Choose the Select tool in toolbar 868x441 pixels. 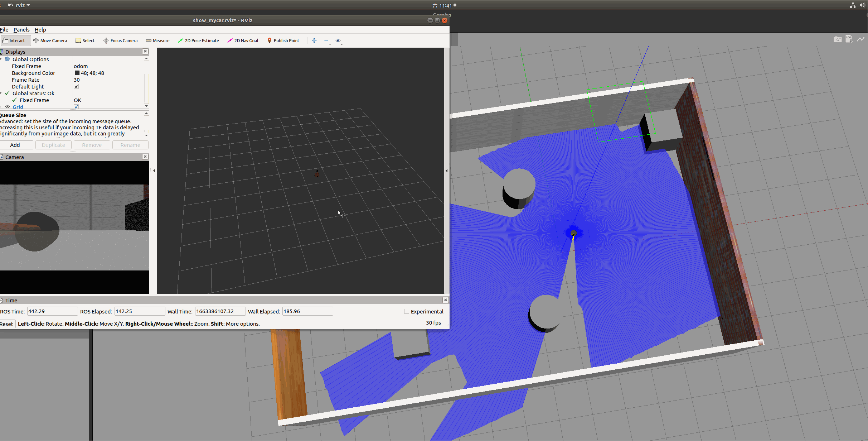point(85,40)
